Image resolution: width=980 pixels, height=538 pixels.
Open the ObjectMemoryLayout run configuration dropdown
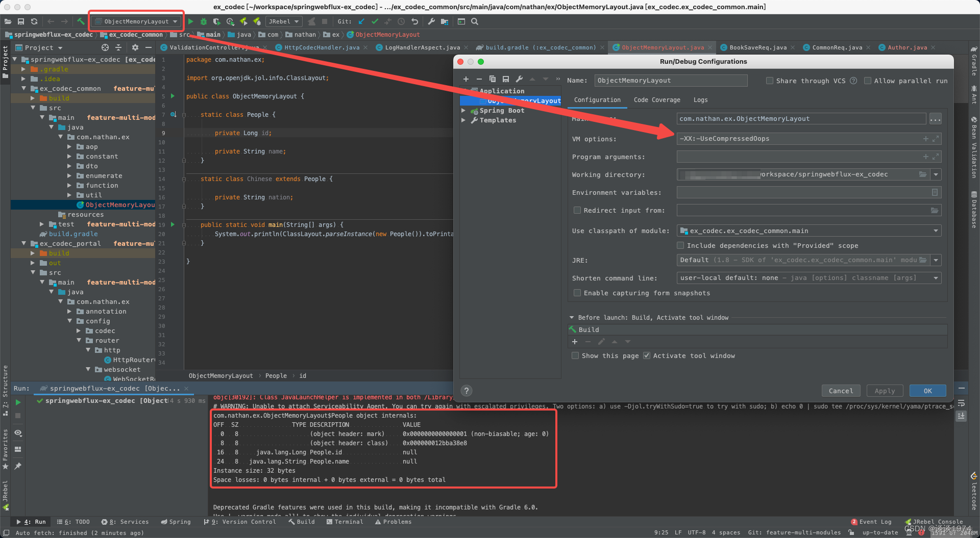click(136, 21)
